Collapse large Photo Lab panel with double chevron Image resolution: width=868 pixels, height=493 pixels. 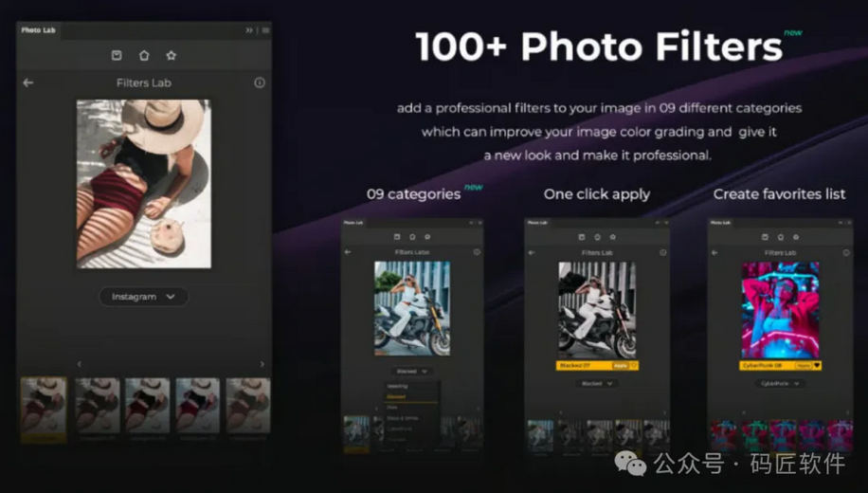point(249,30)
